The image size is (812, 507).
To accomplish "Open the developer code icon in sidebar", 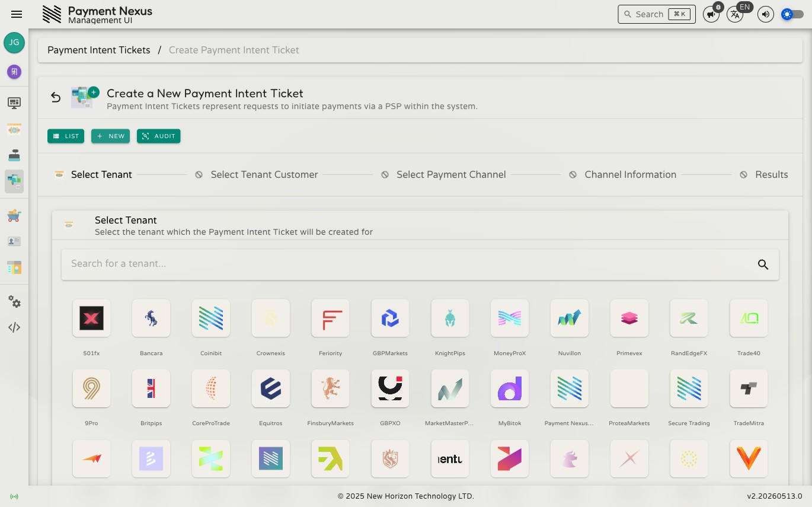I will [x=14, y=327].
